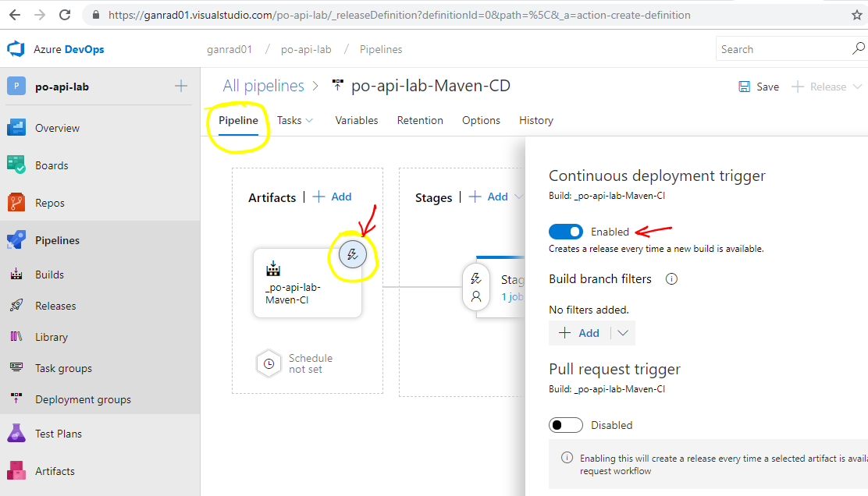Screen dimensions: 868x496
Task: Save the release pipeline
Action: [x=759, y=87]
